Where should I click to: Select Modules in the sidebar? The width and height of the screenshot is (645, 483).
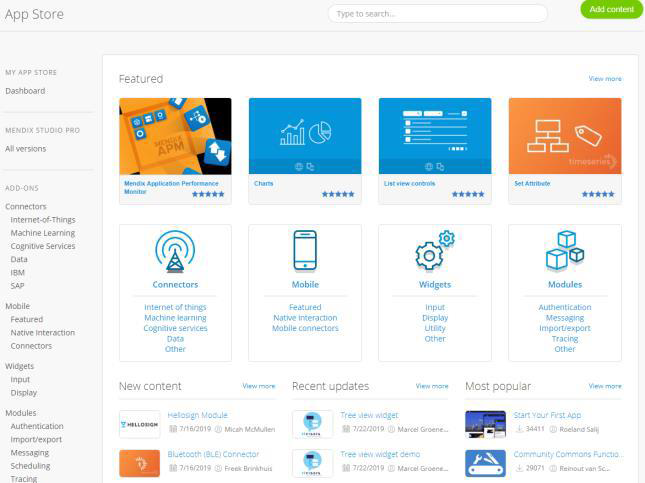pyautogui.click(x=21, y=413)
